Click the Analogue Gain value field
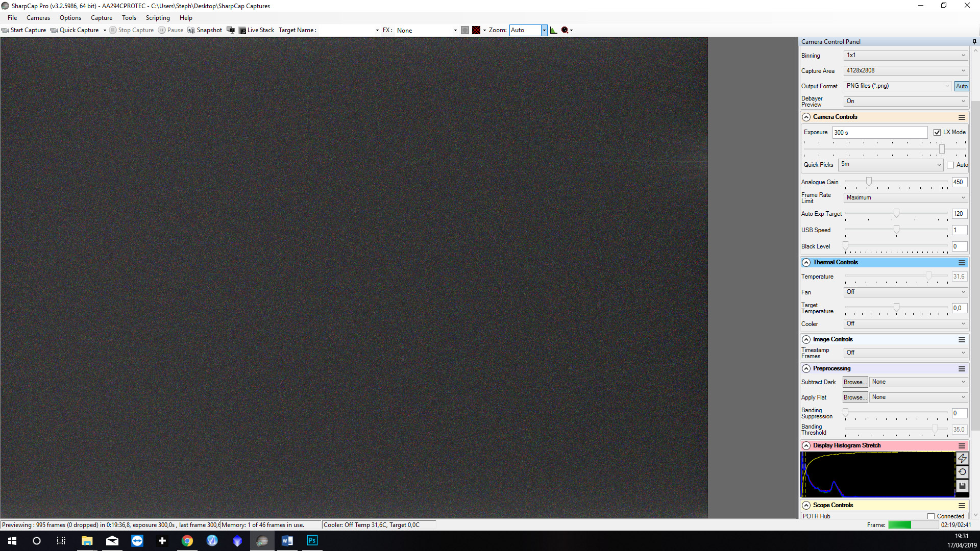The height and width of the screenshot is (551, 980). (x=959, y=182)
